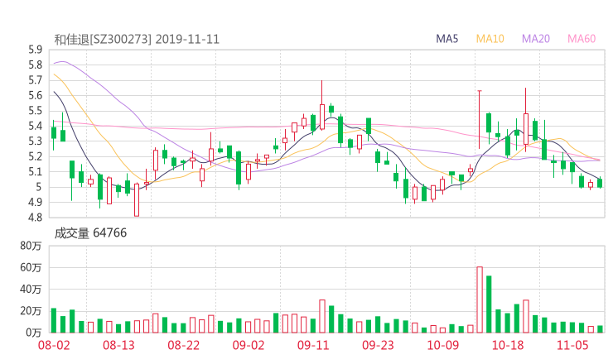Click the 成交量 64766 volume label
Image resolution: width=613 pixels, height=364 pixels.
[x=91, y=233]
